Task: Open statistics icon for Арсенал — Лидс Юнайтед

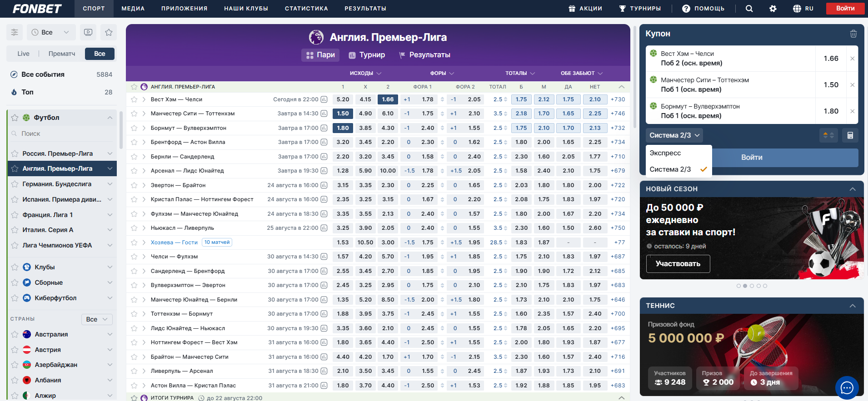Action: 324,171
